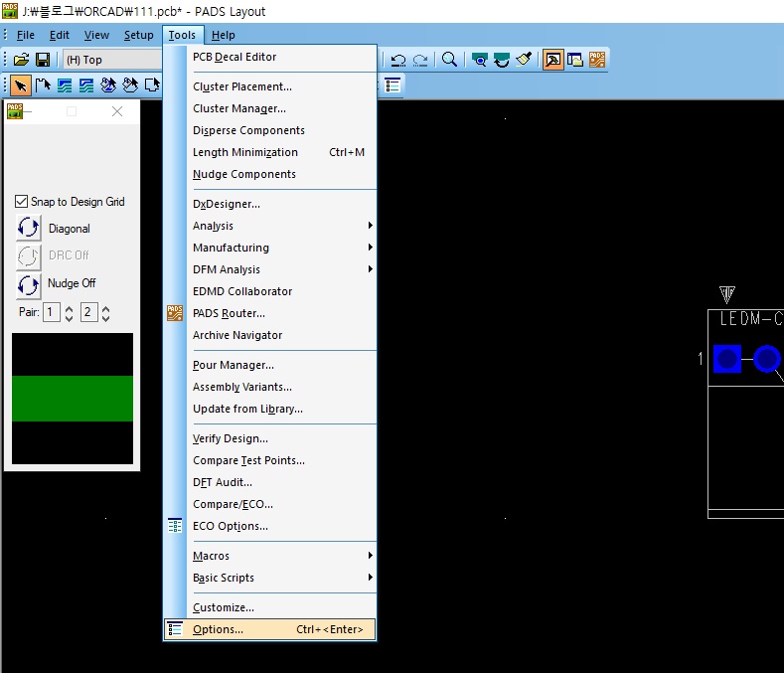Choose PCB Decal Editor
This screenshot has height=673, width=784.
[x=283, y=57]
